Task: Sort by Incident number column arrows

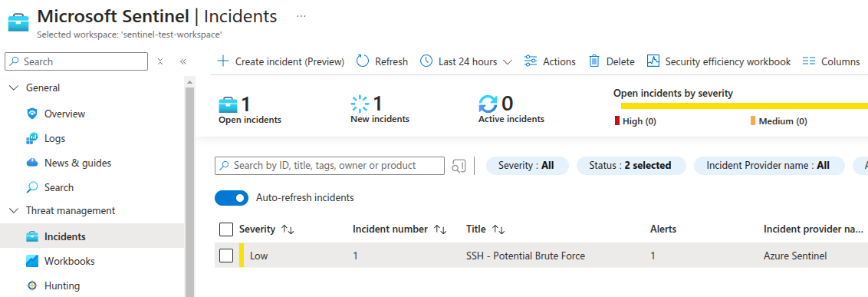Action: click(440, 229)
